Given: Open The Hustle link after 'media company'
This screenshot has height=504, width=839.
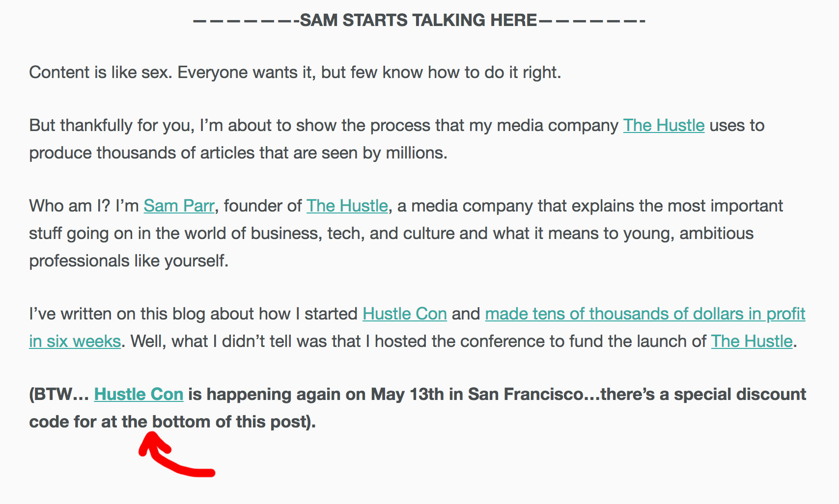Looking at the screenshot, I should coord(664,126).
